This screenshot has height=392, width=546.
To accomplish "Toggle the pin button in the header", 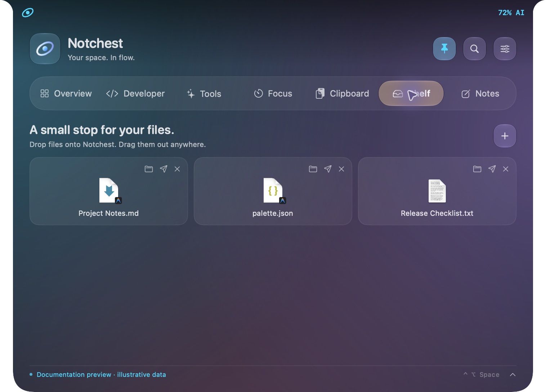I will coord(444,49).
